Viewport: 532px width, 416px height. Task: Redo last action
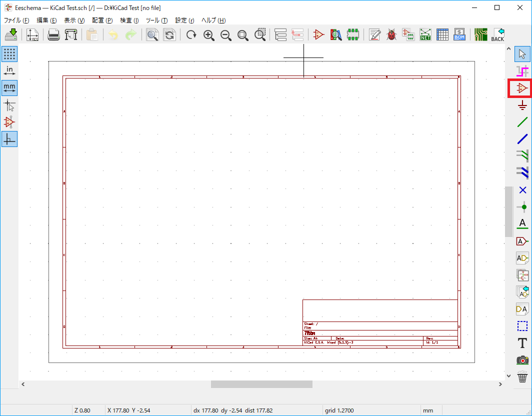click(130, 34)
